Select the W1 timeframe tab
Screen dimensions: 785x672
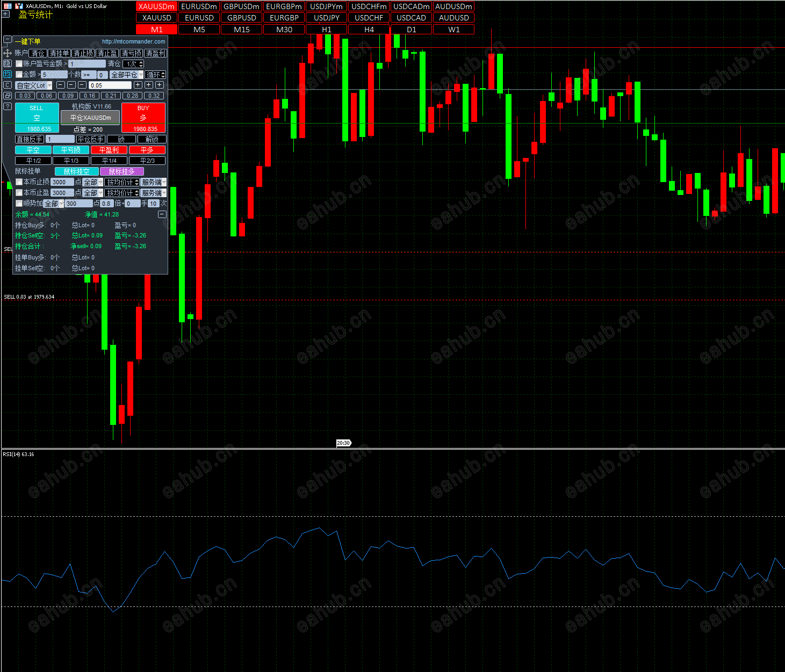[454, 30]
